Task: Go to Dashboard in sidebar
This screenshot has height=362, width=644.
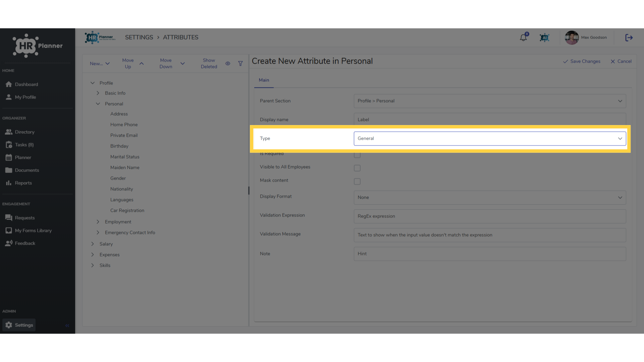Action: [x=22, y=84]
